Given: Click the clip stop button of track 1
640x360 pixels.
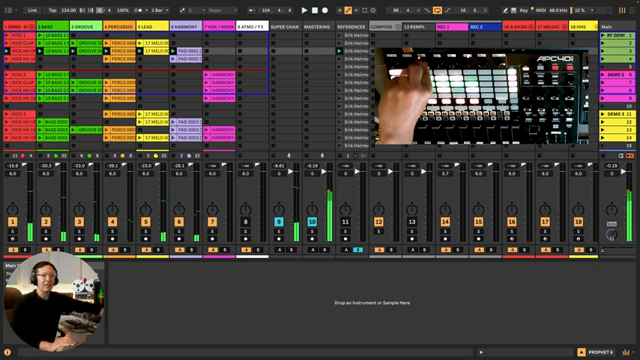Looking at the screenshot, I should [x=7, y=156].
